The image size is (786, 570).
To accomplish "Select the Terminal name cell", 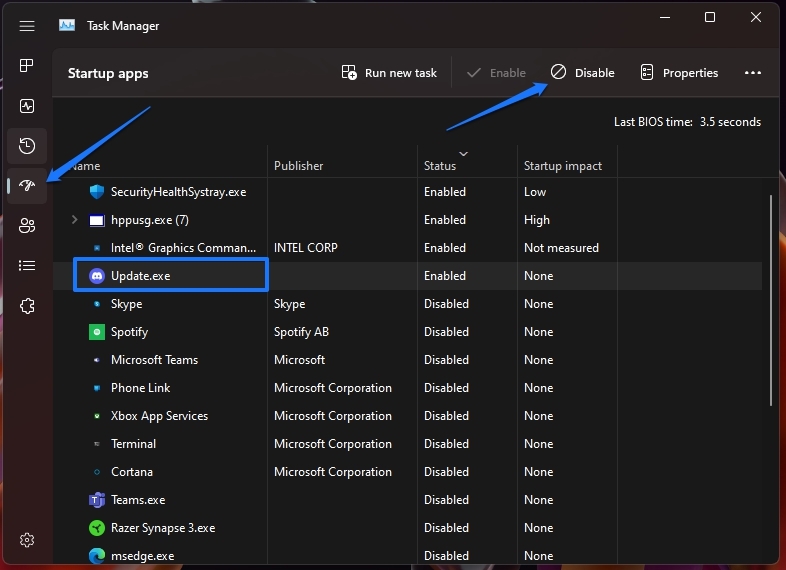I will (133, 444).
